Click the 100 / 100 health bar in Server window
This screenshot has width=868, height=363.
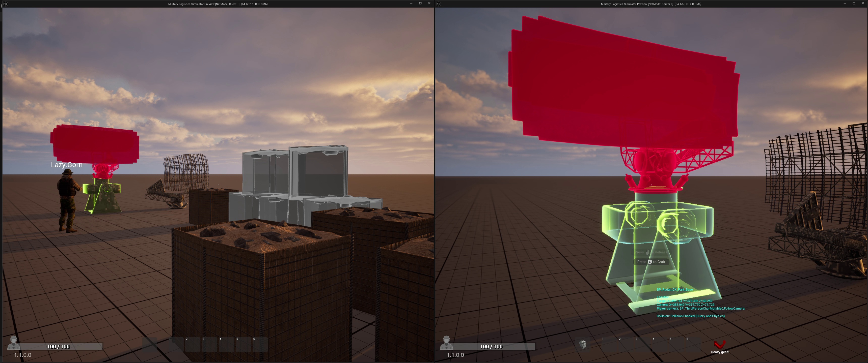pyautogui.click(x=491, y=347)
